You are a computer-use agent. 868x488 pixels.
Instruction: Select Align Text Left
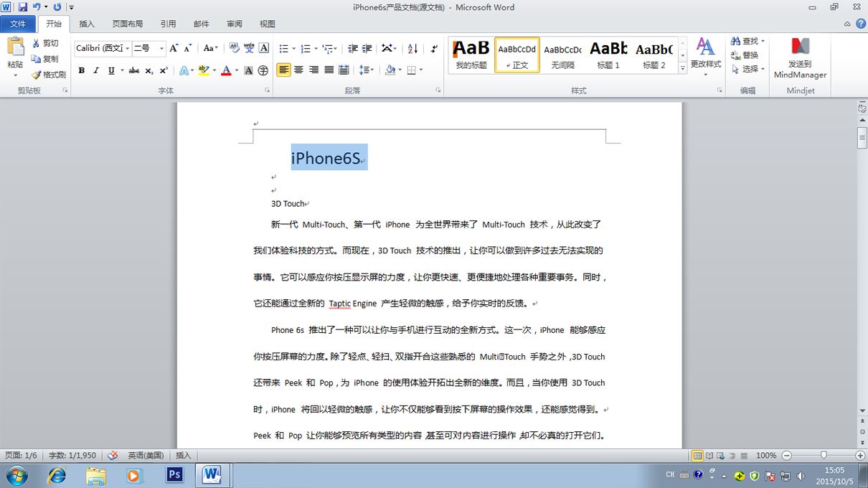283,70
